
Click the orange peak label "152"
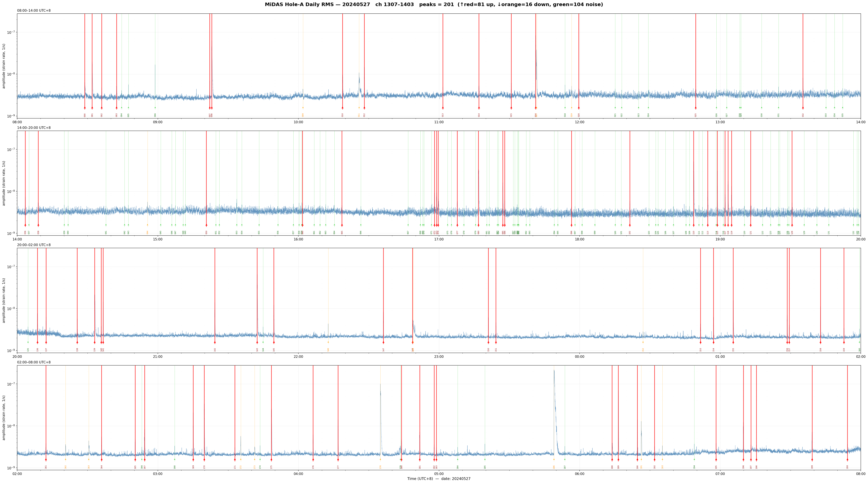tap(643, 350)
